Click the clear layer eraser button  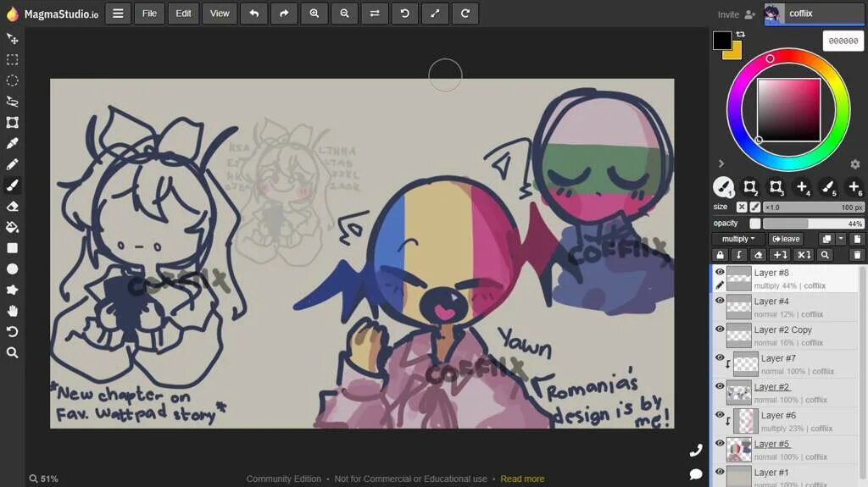(x=759, y=255)
